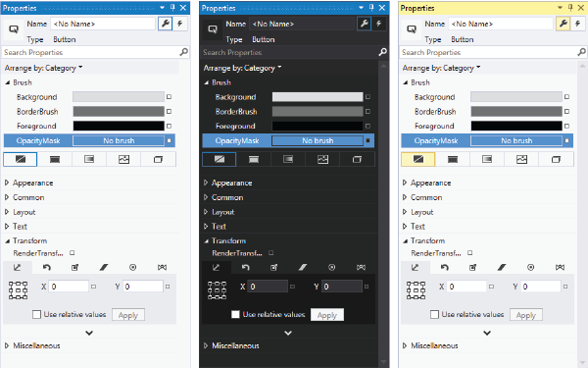This screenshot has height=368, width=588.
Task: Check Use relative values in yellow-titled panel
Action: point(434,314)
